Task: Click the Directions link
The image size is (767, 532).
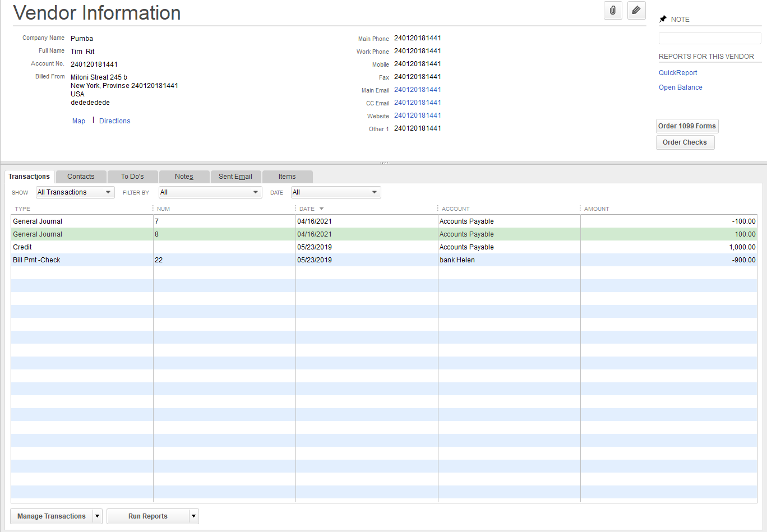Action: 114,121
